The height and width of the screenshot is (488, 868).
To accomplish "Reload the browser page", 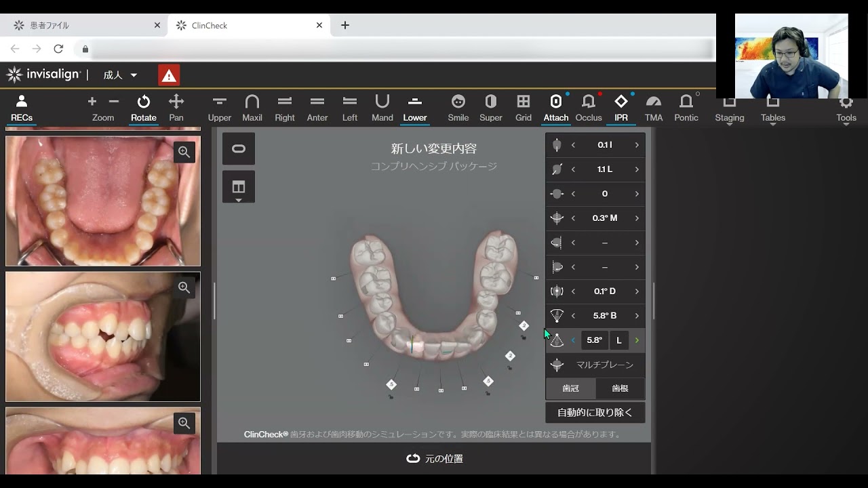I will coord(58,49).
